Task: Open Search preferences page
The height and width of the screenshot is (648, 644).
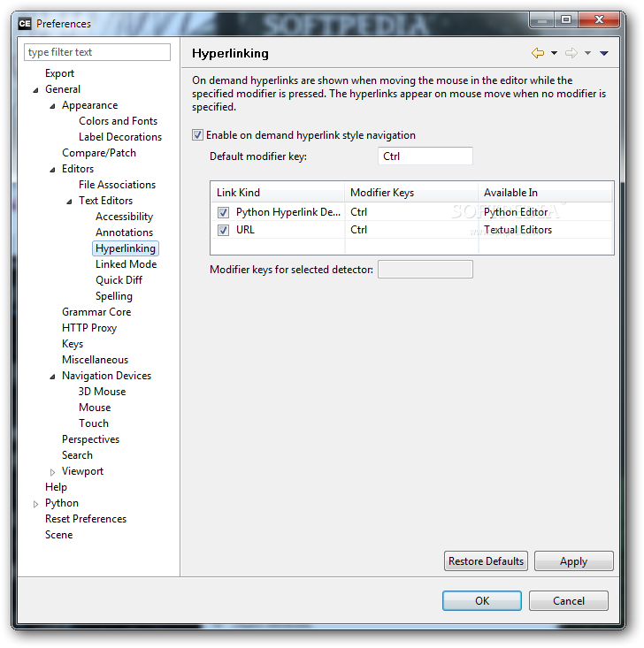Action: (77, 455)
